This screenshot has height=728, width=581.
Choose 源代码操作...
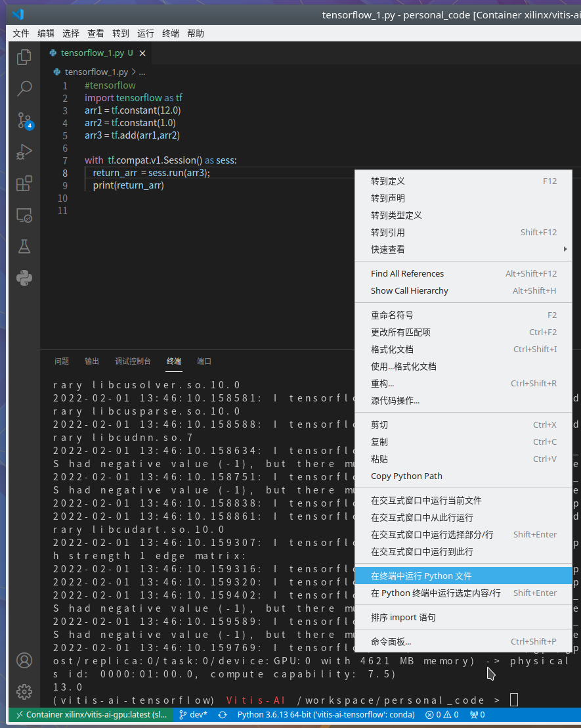(463, 400)
